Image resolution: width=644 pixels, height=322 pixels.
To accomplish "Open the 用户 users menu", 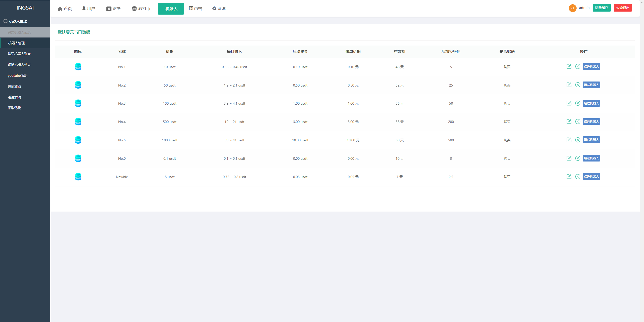I will tap(89, 9).
